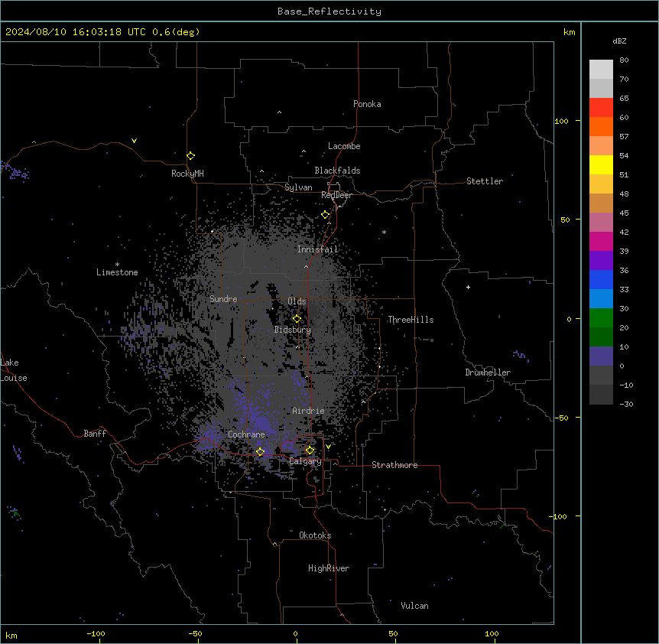Click the 45 dBZ legend value

pos(624,213)
